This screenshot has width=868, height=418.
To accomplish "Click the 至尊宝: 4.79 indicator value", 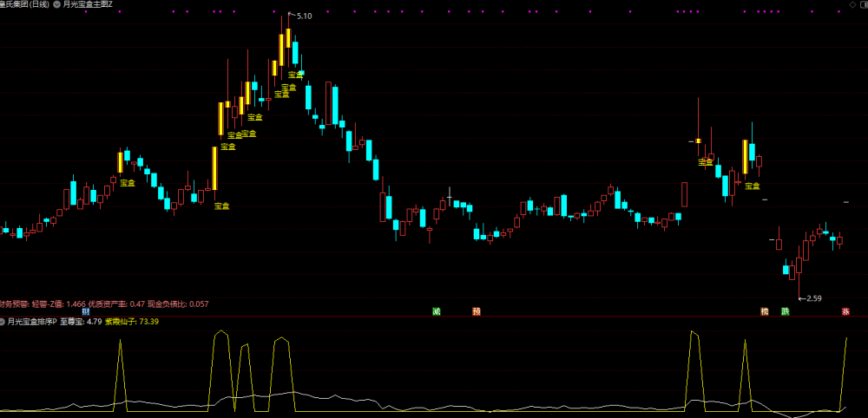I will [81, 321].
